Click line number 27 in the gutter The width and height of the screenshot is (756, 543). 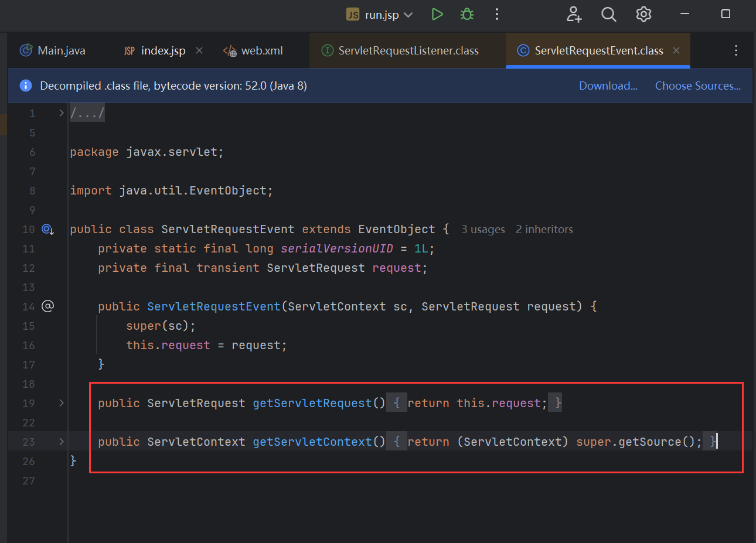click(x=29, y=481)
